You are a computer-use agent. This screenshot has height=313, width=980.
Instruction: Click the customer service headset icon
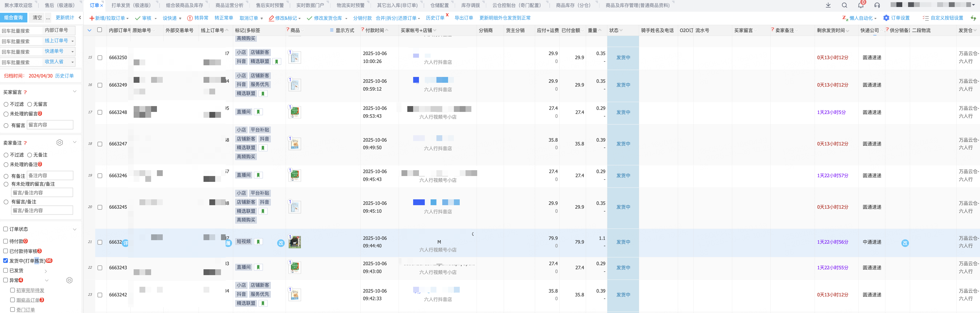click(x=877, y=5)
